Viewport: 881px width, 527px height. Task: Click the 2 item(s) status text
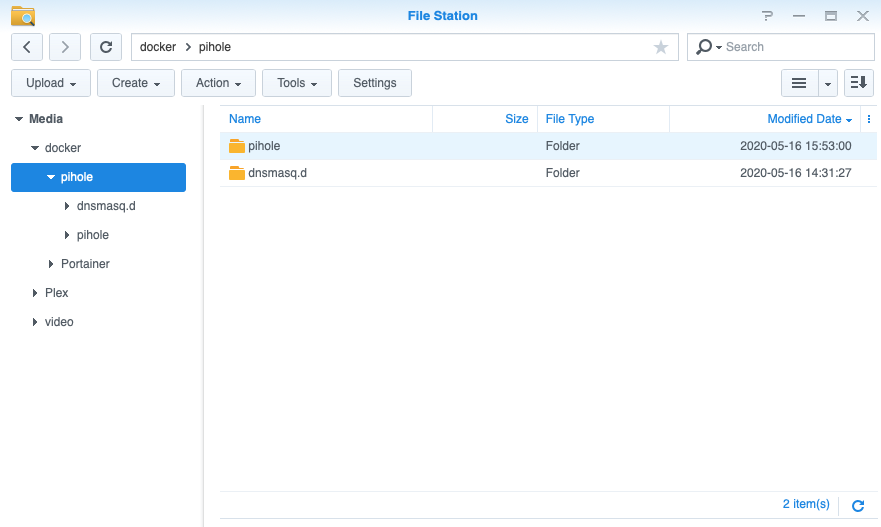tap(806, 504)
